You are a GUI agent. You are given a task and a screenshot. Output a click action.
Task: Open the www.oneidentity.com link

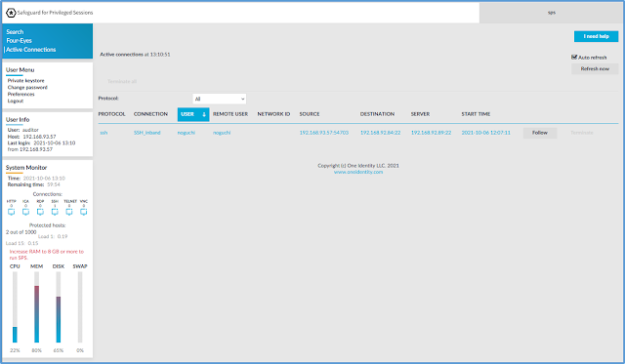[x=358, y=172]
